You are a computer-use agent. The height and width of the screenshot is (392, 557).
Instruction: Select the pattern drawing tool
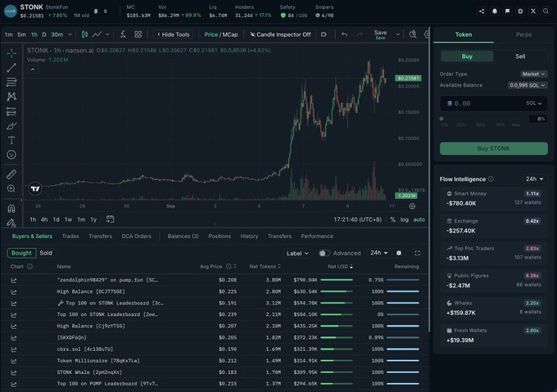pyautogui.click(x=11, y=97)
